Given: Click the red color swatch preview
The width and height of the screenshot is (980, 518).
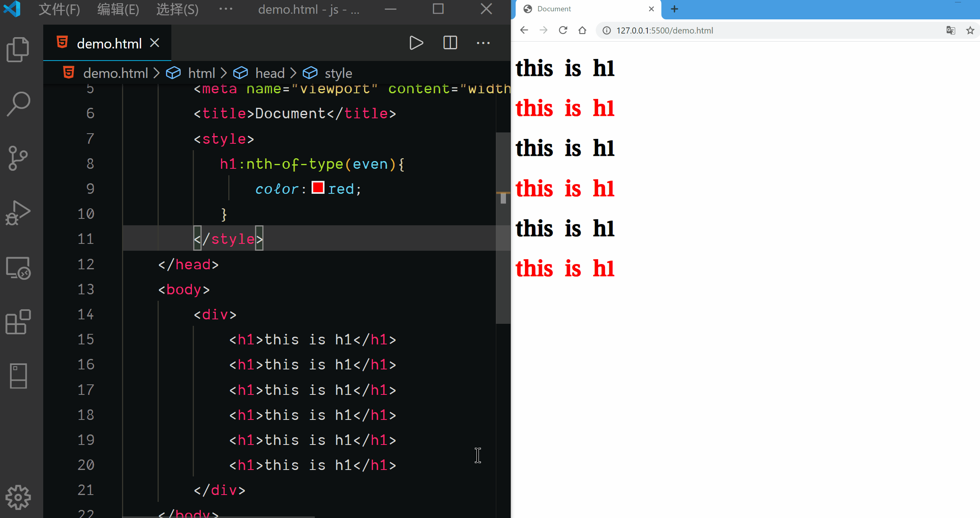Looking at the screenshot, I should click(318, 188).
